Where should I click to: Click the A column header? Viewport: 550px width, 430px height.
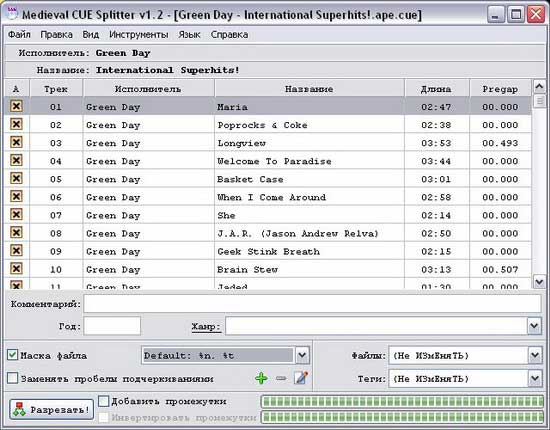tap(16, 89)
